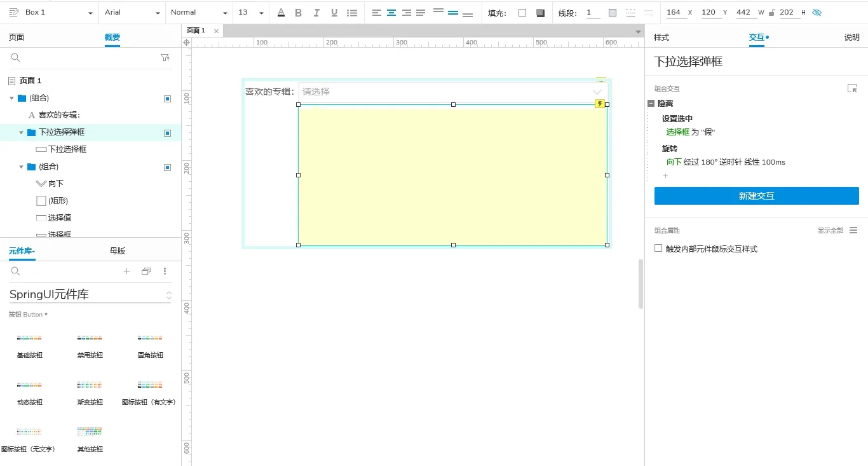The height and width of the screenshot is (466, 868).
Task: Toggle the hidden eye icon in toolbar
Action: 817,13
